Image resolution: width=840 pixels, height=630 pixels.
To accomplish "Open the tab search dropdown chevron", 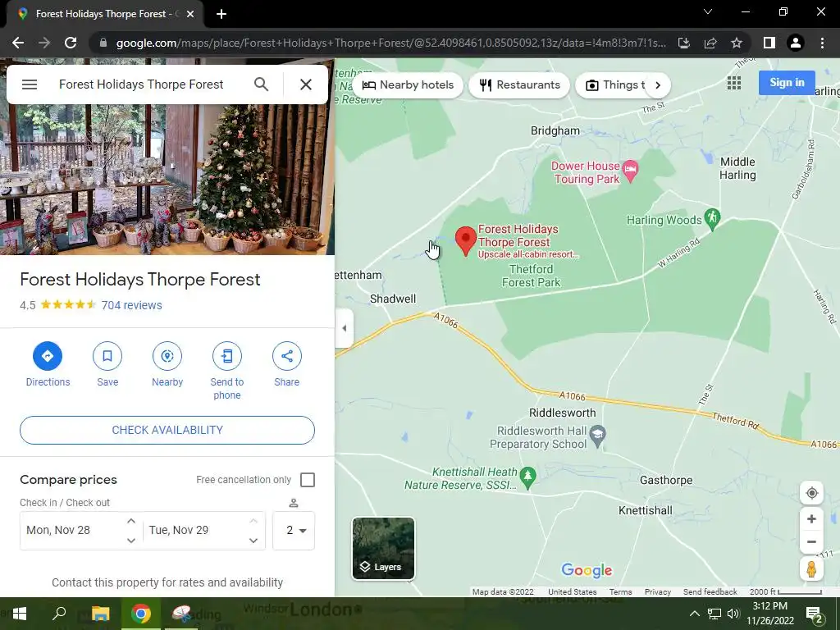I will point(708,11).
